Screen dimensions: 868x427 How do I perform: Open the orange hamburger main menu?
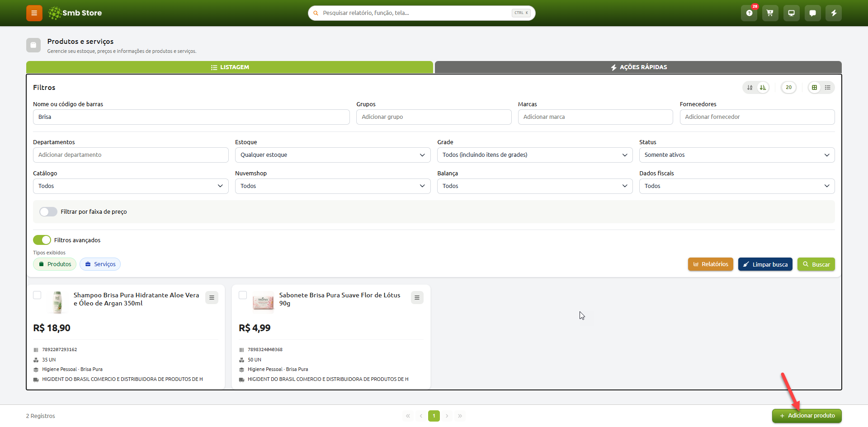coord(34,13)
